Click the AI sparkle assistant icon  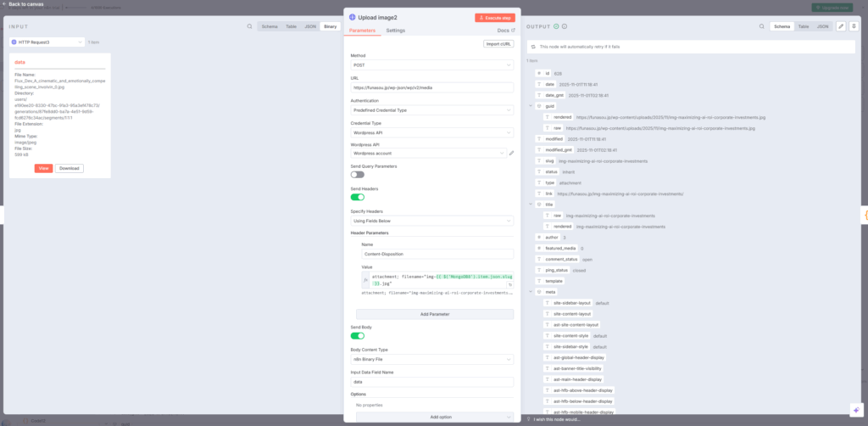[855, 409]
